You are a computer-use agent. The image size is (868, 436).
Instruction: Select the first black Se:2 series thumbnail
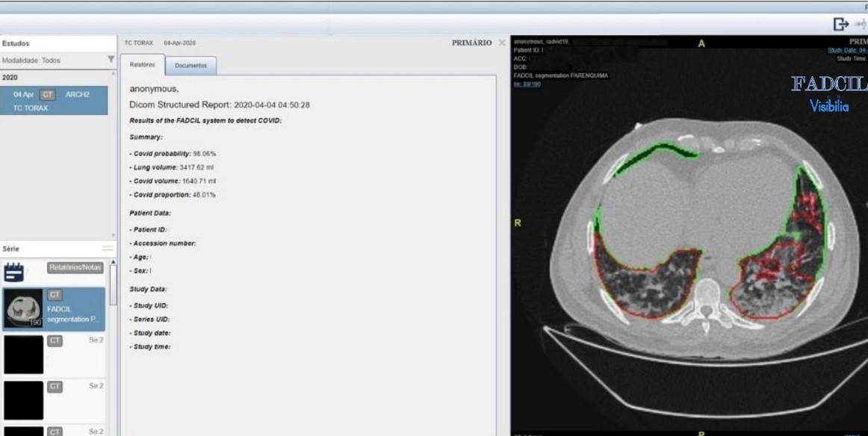click(23, 354)
